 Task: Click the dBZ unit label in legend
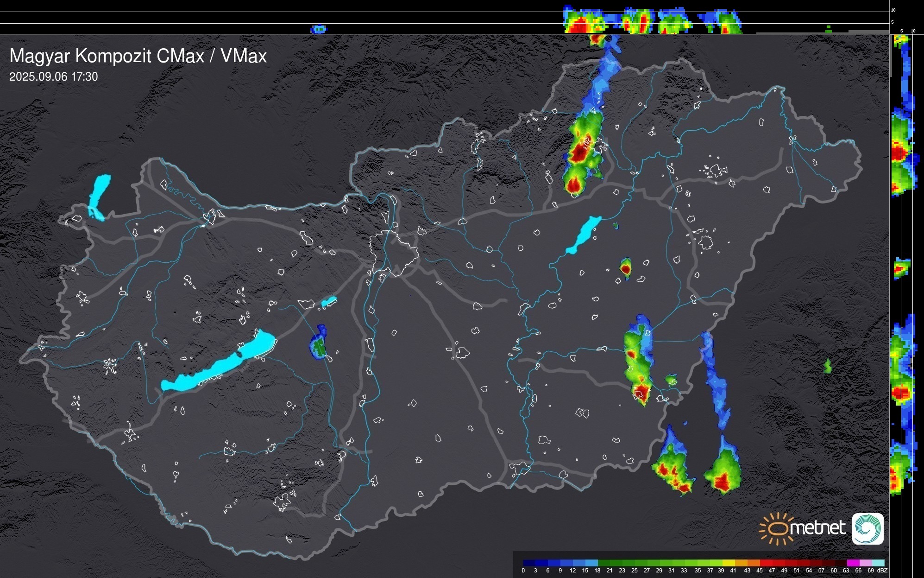(x=882, y=571)
